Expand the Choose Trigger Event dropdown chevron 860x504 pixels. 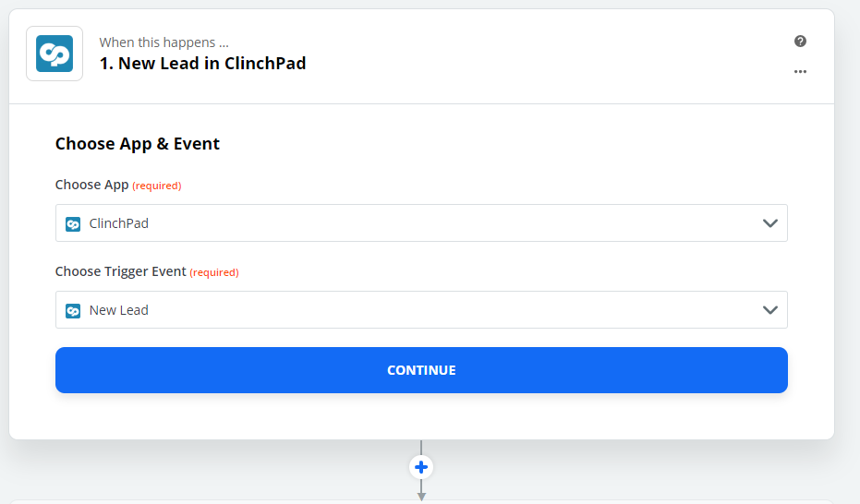point(770,310)
